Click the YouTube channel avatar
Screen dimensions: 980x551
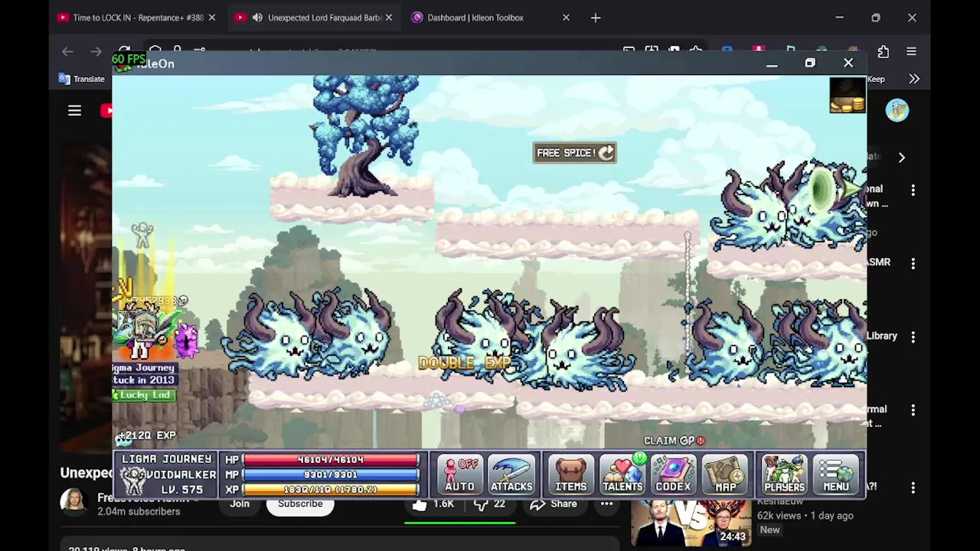[74, 502]
